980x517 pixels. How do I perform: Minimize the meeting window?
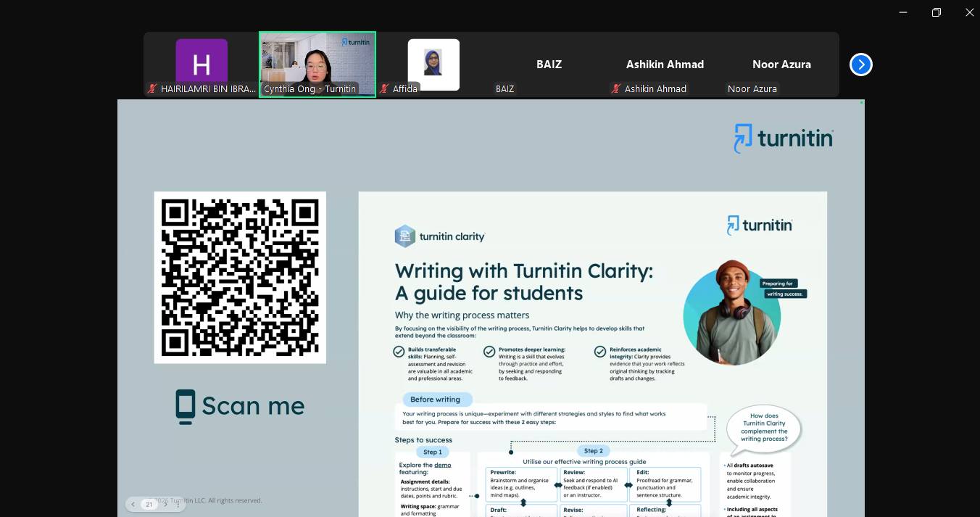click(x=903, y=12)
